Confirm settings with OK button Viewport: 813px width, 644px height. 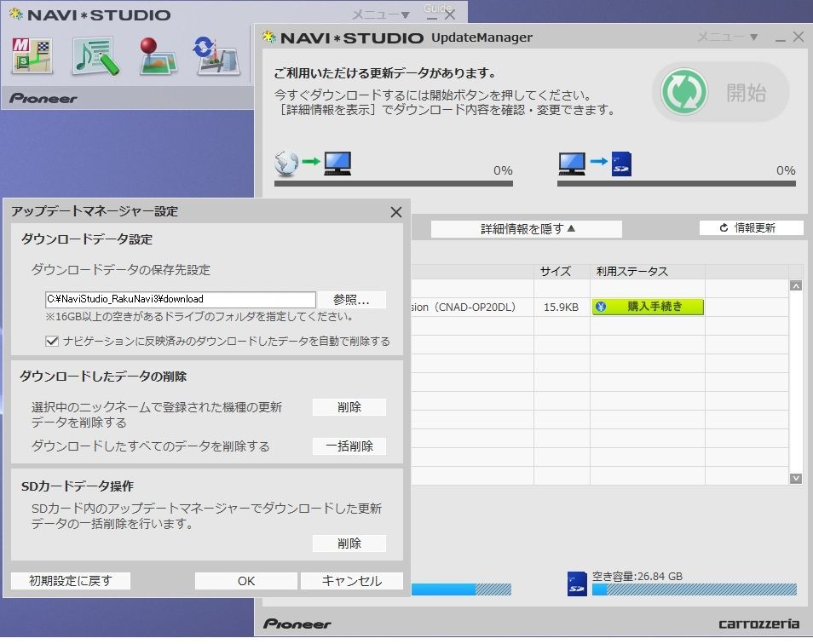click(x=246, y=581)
